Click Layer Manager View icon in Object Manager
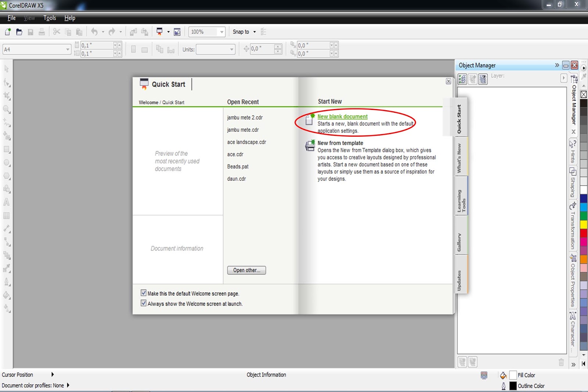588x392 pixels. tap(483, 79)
